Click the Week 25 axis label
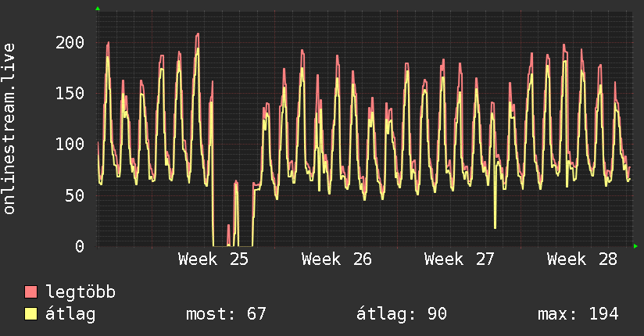Screen dimensions: 644x336 coord(213,259)
